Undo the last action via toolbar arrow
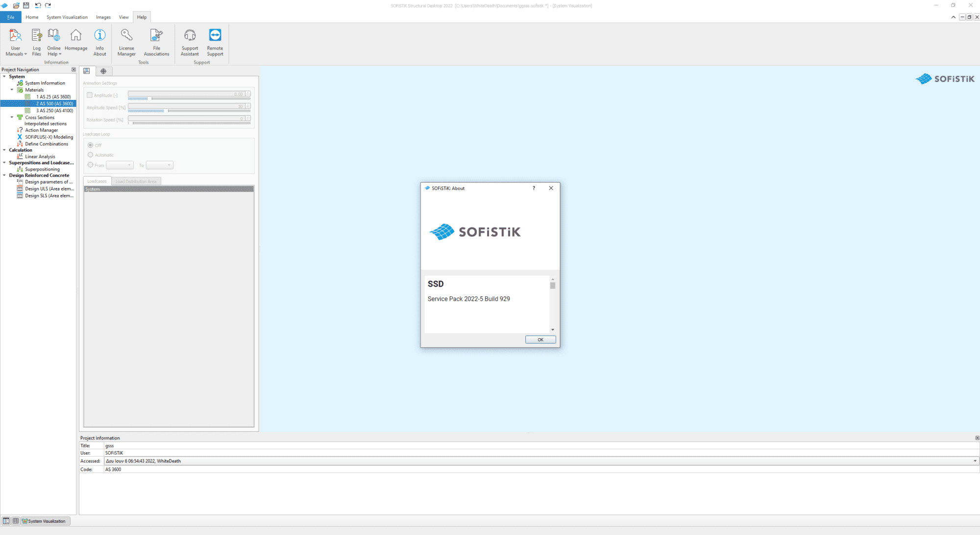The height and width of the screenshot is (535, 980). pos(38,5)
